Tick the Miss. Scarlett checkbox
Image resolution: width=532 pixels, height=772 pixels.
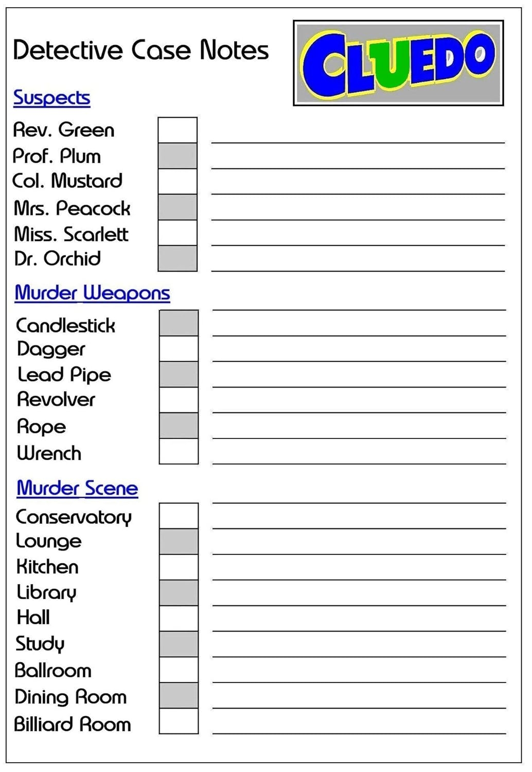click(x=178, y=233)
